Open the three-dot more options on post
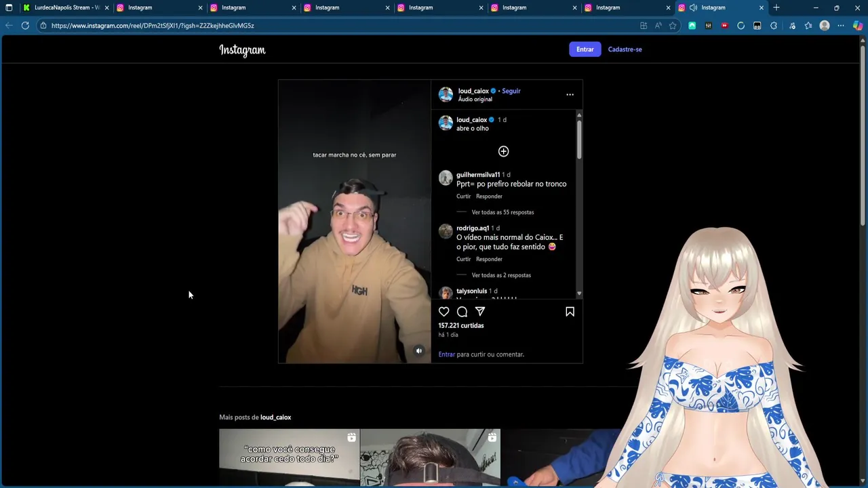868x488 pixels. pyautogui.click(x=570, y=95)
